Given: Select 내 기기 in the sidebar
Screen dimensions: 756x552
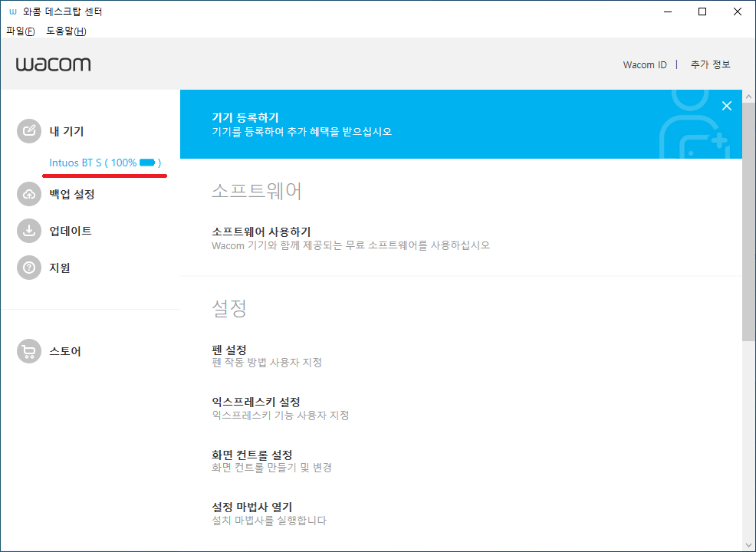Looking at the screenshot, I should click(67, 131).
